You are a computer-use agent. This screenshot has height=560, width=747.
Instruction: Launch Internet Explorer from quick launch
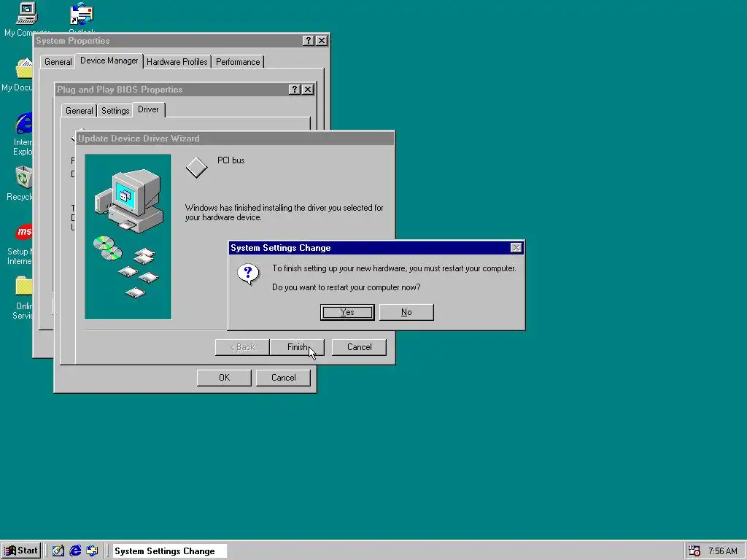tap(75, 551)
